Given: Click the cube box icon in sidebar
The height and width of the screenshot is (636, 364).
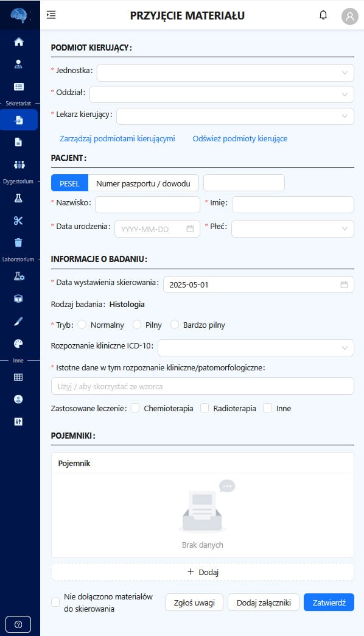Looking at the screenshot, I should point(18,299).
